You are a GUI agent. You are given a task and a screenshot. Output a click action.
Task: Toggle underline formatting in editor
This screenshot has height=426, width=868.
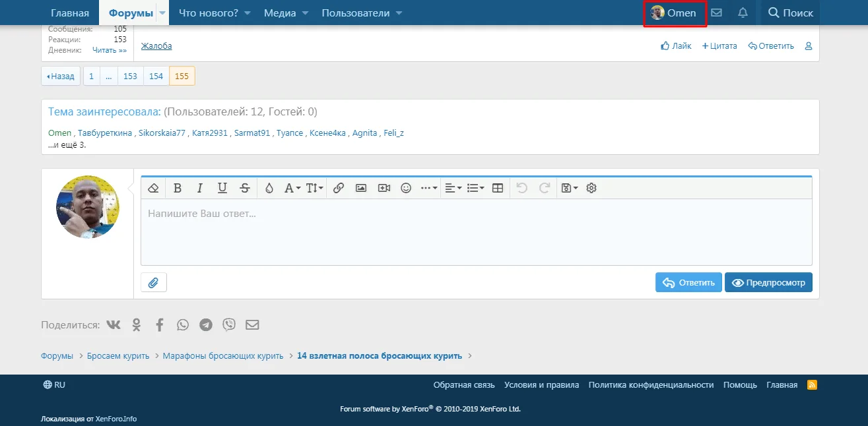tap(222, 188)
